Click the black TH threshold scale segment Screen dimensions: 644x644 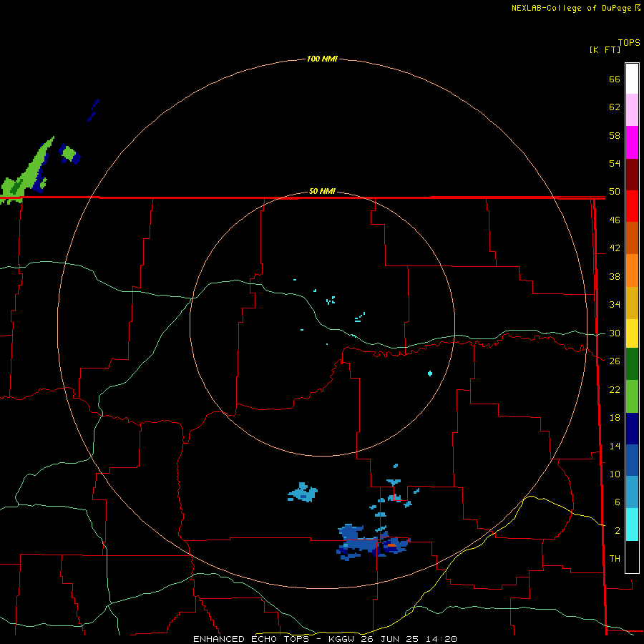(x=632, y=557)
